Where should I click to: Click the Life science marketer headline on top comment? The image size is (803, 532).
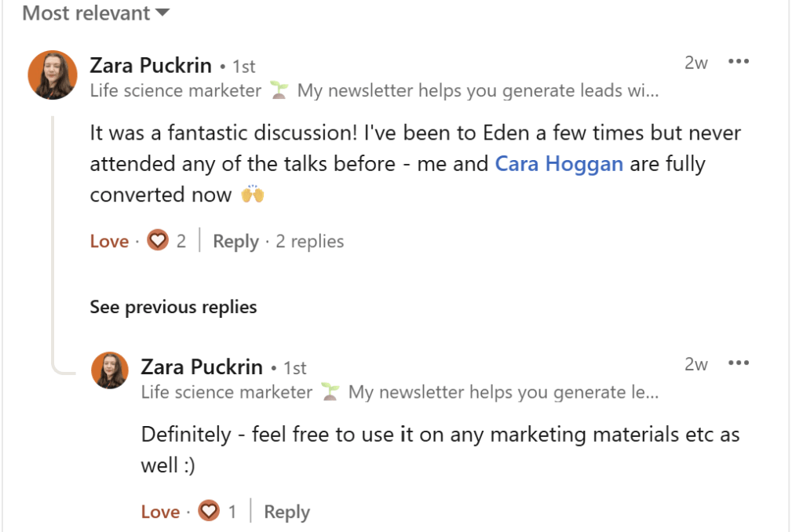(x=176, y=91)
